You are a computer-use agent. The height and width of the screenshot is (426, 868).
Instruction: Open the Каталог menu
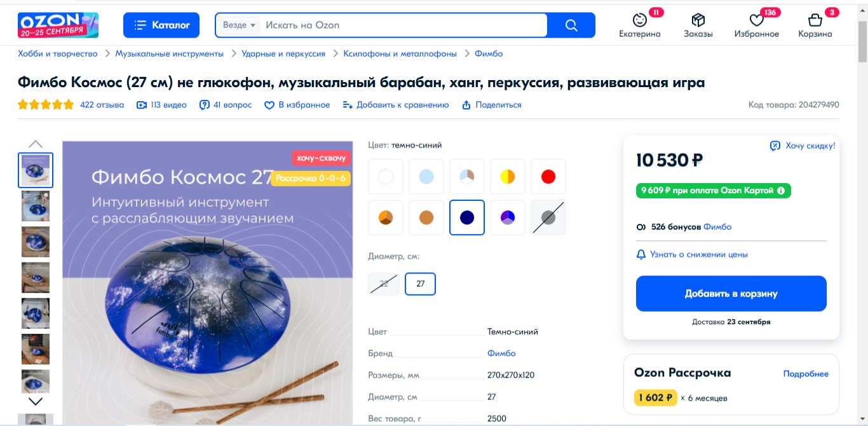pos(161,25)
